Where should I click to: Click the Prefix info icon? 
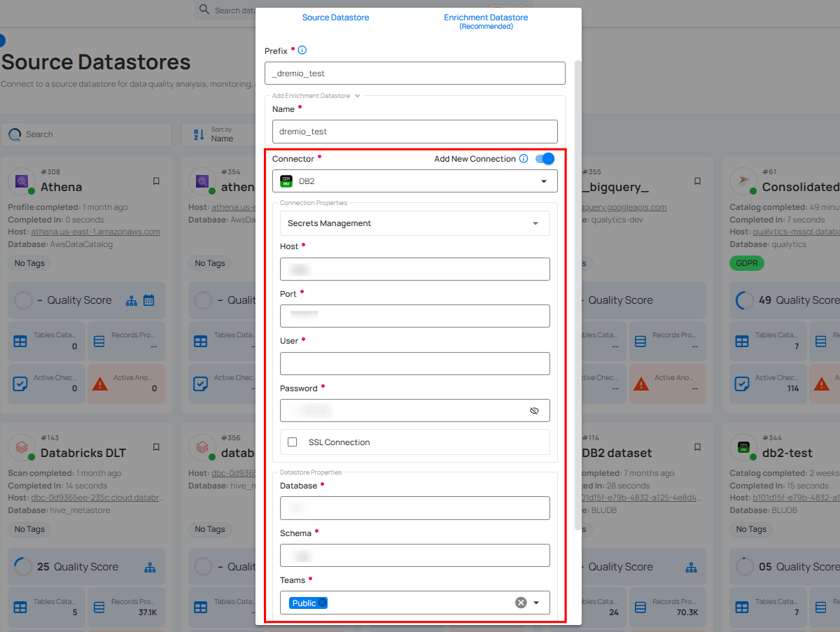302,50
